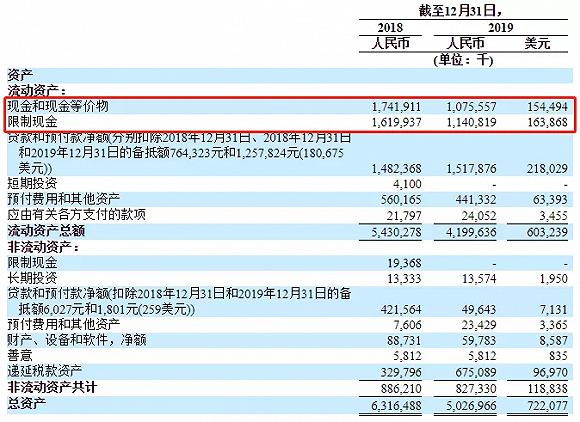The image size is (580, 422).
Task: Select the value 88,731
Action: tap(404, 340)
